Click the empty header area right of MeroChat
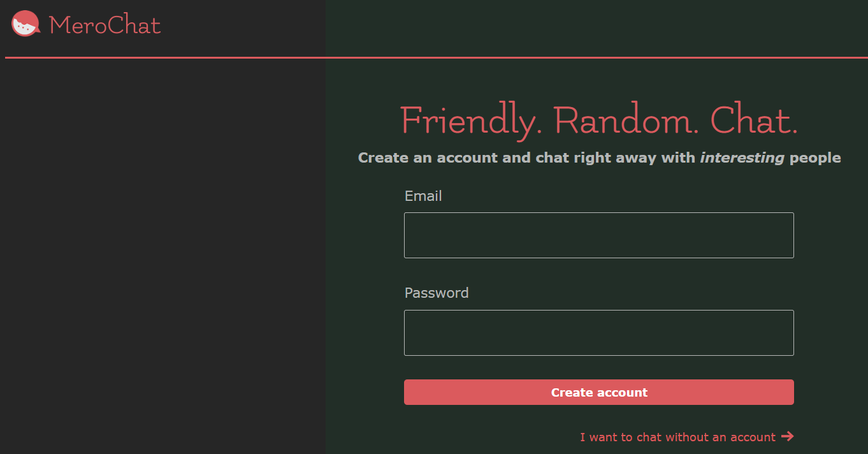Image resolution: width=868 pixels, height=454 pixels. (510, 28)
